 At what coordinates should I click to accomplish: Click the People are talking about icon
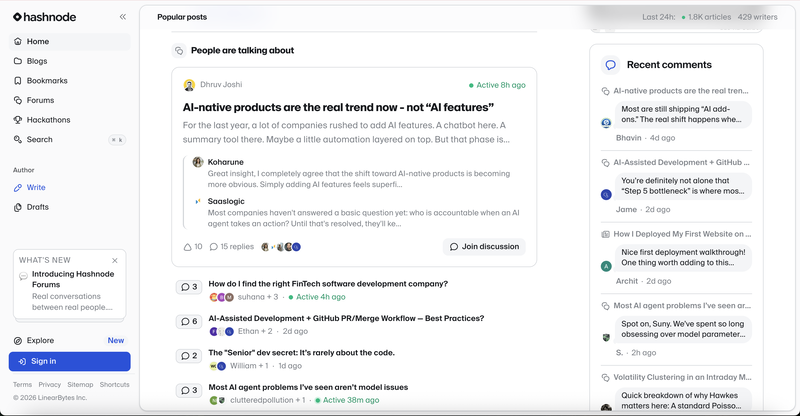pos(179,51)
